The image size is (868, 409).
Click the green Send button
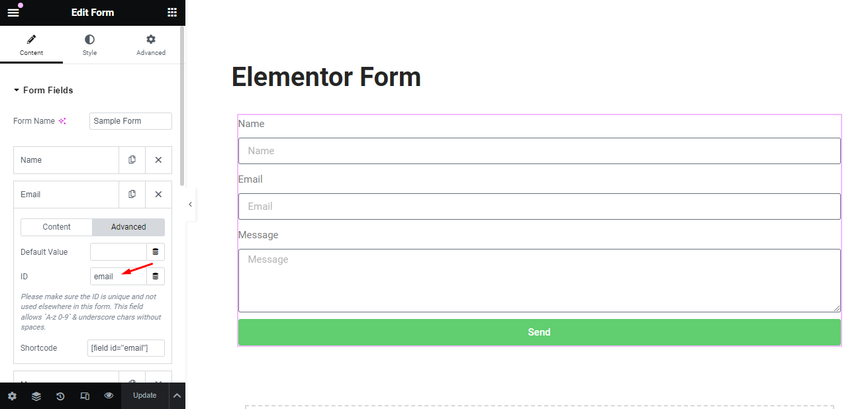(x=539, y=332)
